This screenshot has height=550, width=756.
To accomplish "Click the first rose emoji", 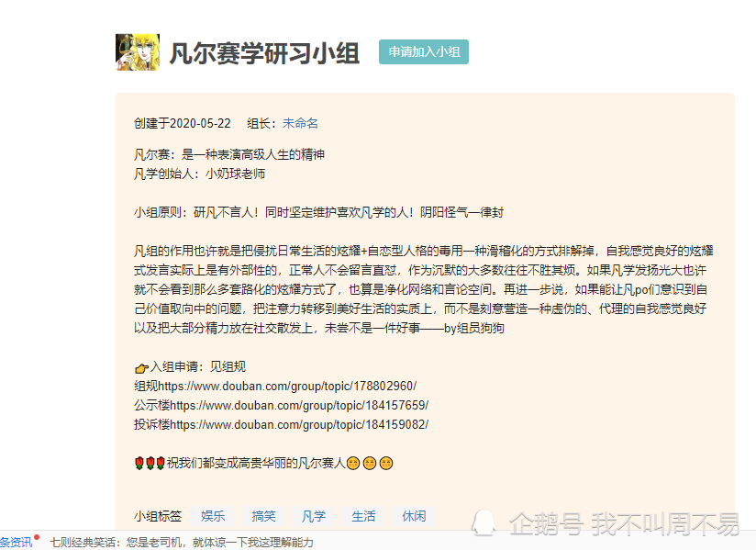I will tap(139, 463).
